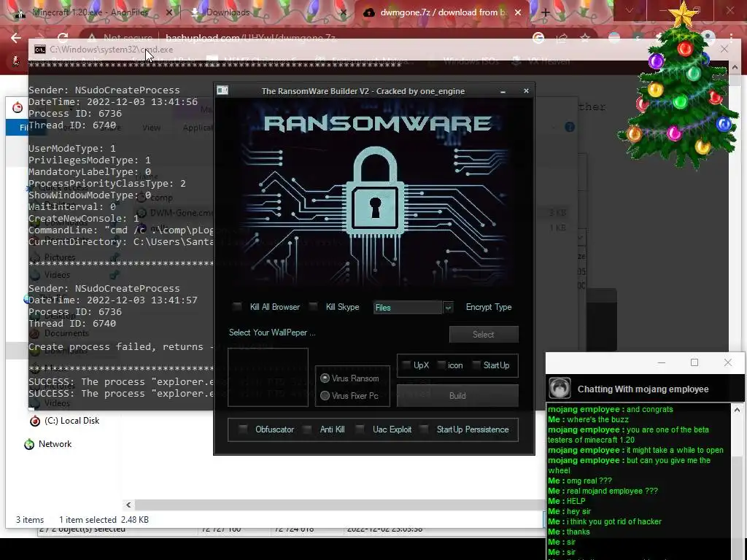Click the Network globe icon in Explorer
The height and width of the screenshot is (560, 747).
pos(29,444)
